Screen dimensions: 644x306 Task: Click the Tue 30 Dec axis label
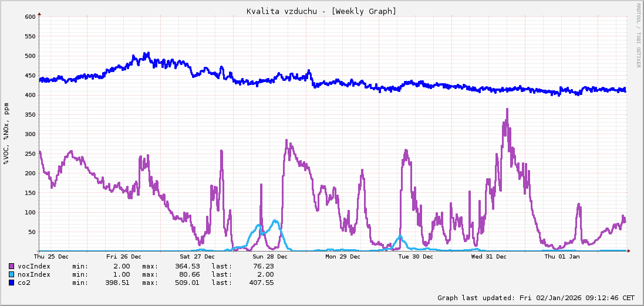[x=416, y=257]
